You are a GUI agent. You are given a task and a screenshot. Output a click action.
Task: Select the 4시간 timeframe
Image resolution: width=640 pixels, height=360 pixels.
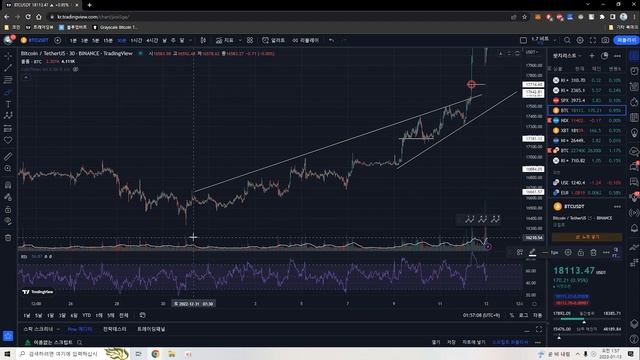click(x=152, y=40)
